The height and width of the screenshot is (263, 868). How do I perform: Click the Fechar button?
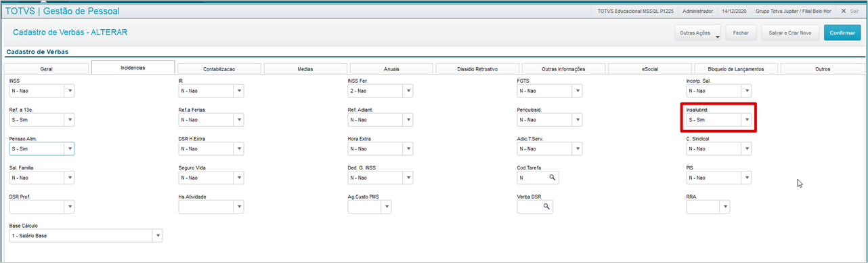pyautogui.click(x=741, y=33)
